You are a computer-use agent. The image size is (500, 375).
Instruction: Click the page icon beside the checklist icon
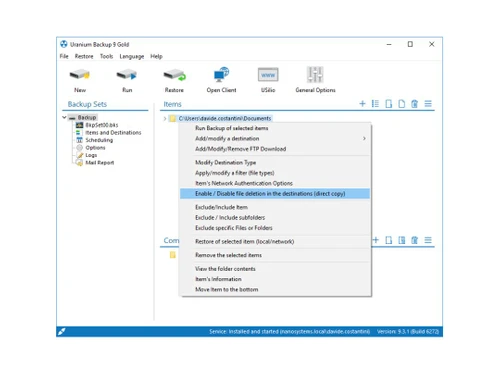click(388, 104)
